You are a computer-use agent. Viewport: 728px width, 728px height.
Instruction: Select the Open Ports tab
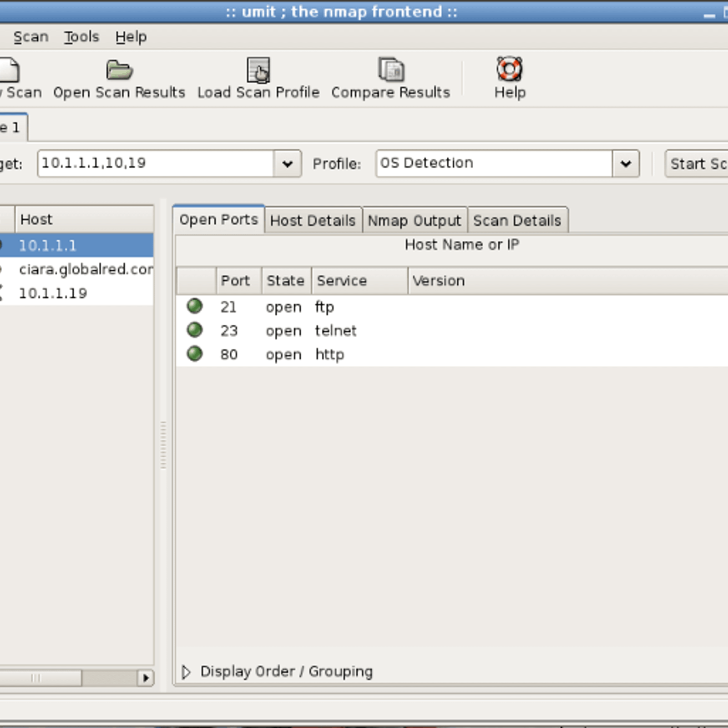click(218, 220)
